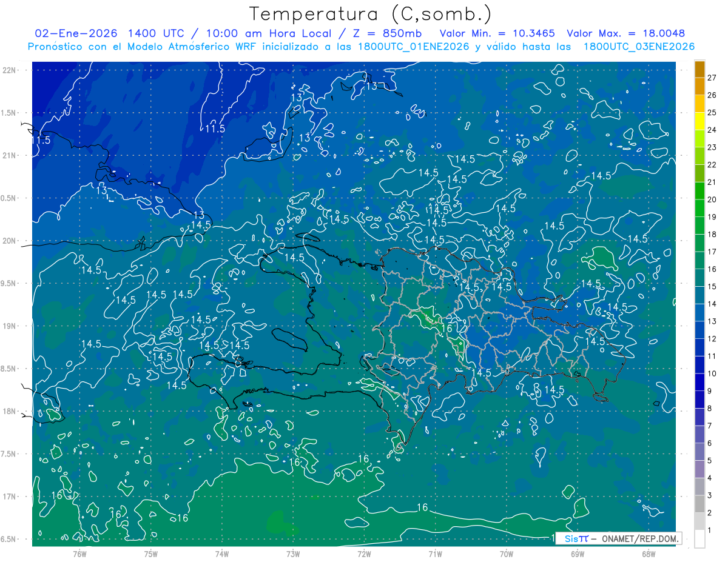Viewport: 728px width, 562px height.
Task: Select the 'Valor Max. = 18.0048' readout
Action: click(x=626, y=33)
